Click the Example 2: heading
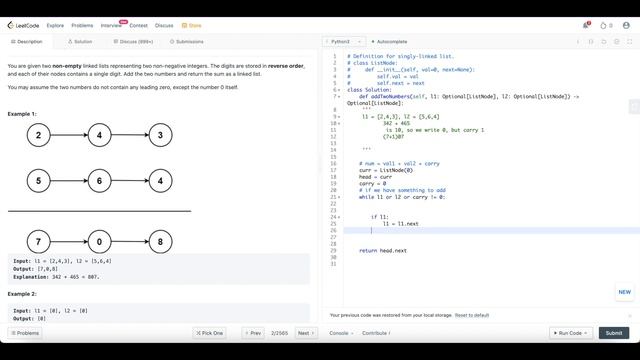 click(22, 294)
